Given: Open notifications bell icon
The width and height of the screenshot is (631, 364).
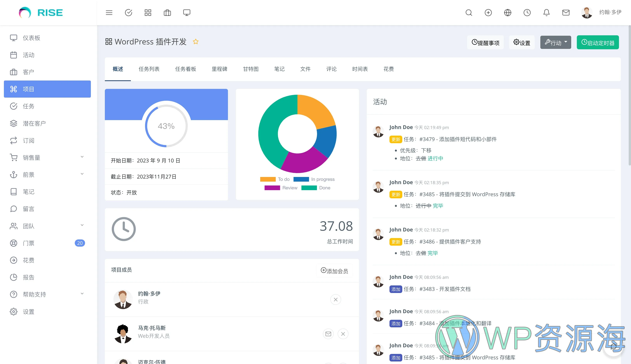Looking at the screenshot, I should 547,12.
